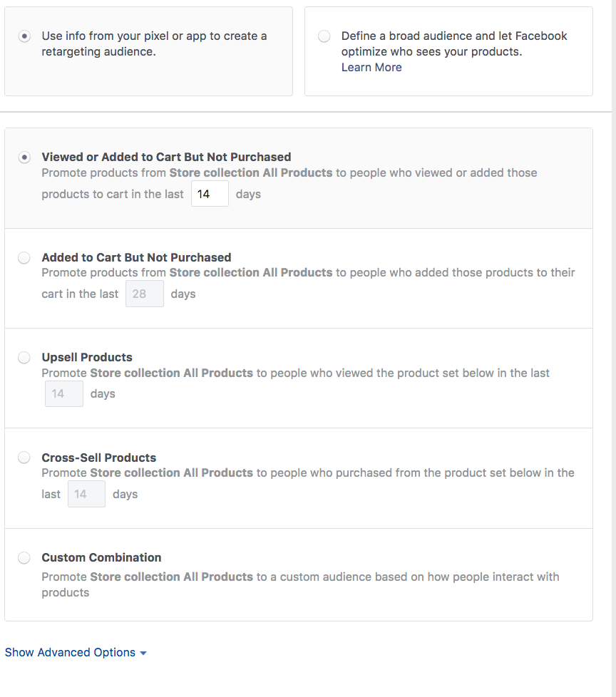Click the Added to Cart But Not Purchased heading
This screenshot has height=697, width=616.
[x=137, y=257]
